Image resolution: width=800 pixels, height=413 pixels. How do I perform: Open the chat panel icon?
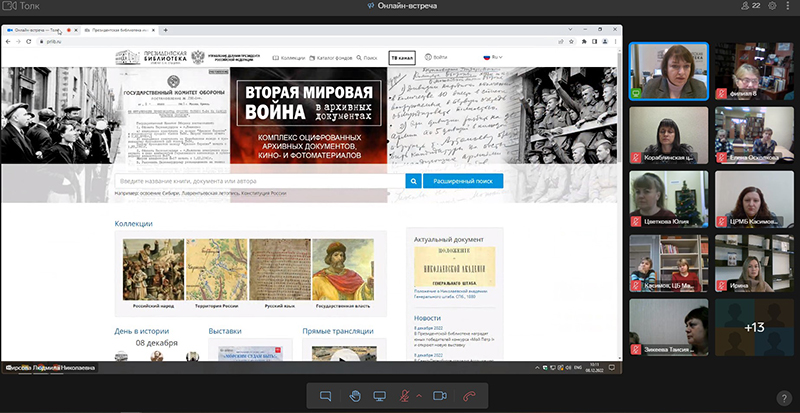(x=325, y=396)
